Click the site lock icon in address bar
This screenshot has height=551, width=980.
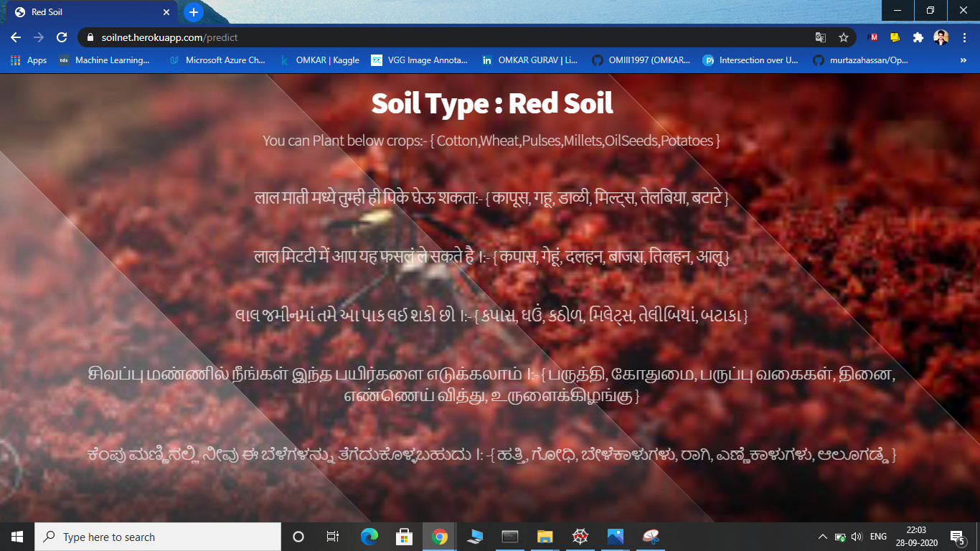90,37
